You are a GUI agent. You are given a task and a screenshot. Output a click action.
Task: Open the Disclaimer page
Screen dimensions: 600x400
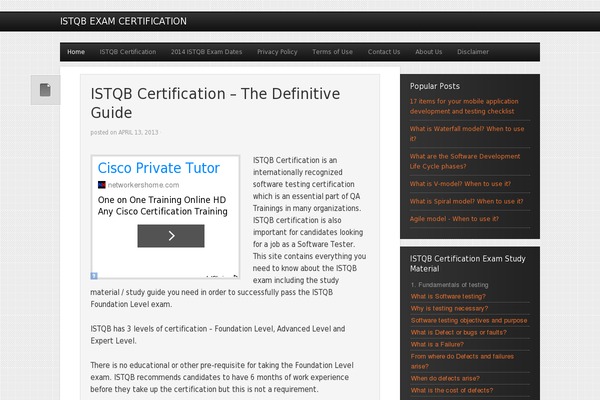click(x=473, y=52)
